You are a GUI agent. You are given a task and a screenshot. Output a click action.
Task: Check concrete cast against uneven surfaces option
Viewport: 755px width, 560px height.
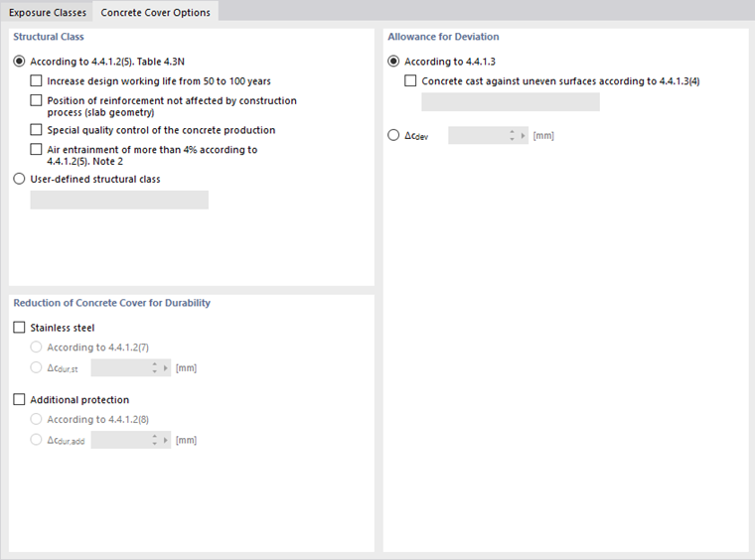[411, 81]
